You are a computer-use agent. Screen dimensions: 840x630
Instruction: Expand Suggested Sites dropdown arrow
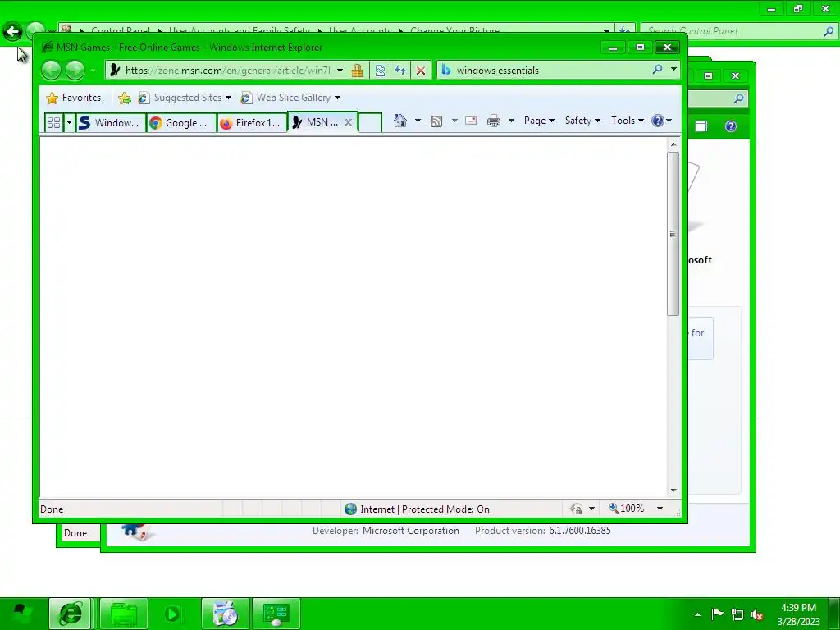pos(228,98)
